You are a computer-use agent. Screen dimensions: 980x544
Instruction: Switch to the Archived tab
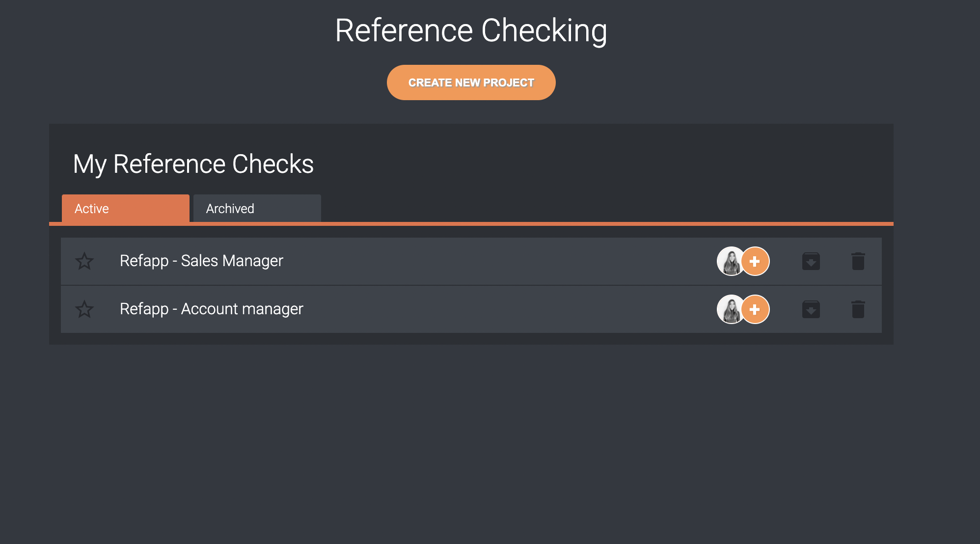(x=229, y=208)
